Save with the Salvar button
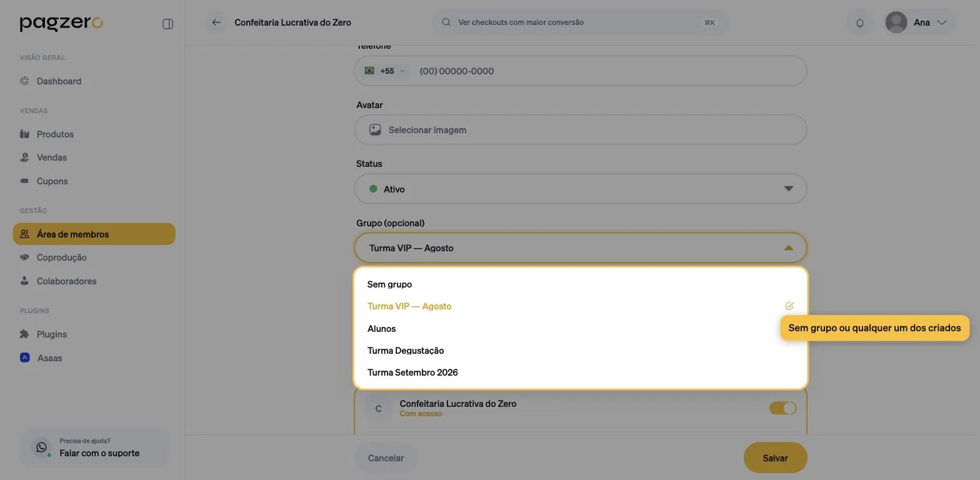This screenshot has width=980, height=480. [x=775, y=458]
